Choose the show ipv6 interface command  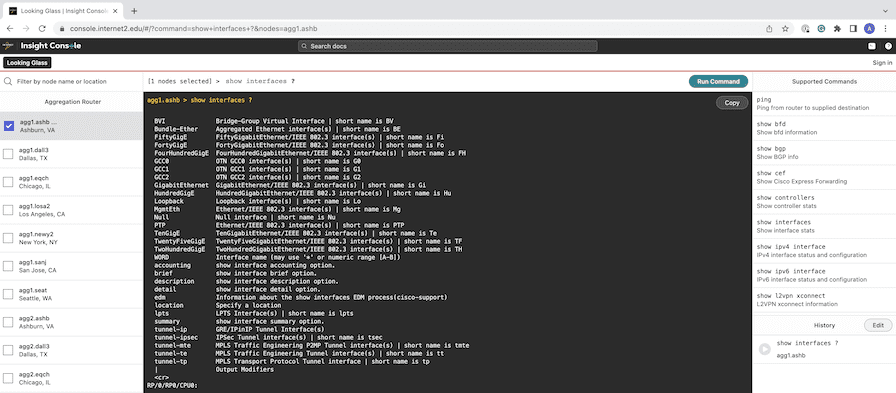point(824,275)
